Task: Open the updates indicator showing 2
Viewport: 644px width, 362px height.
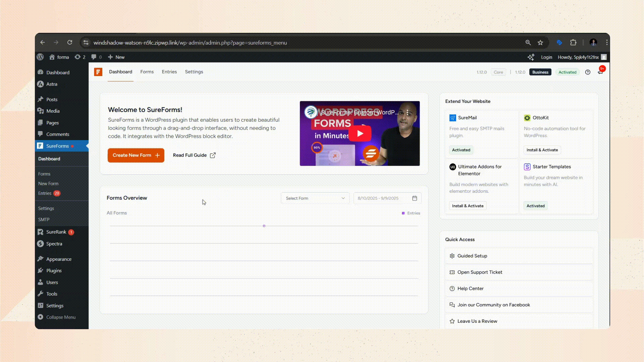Action: coord(80,57)
